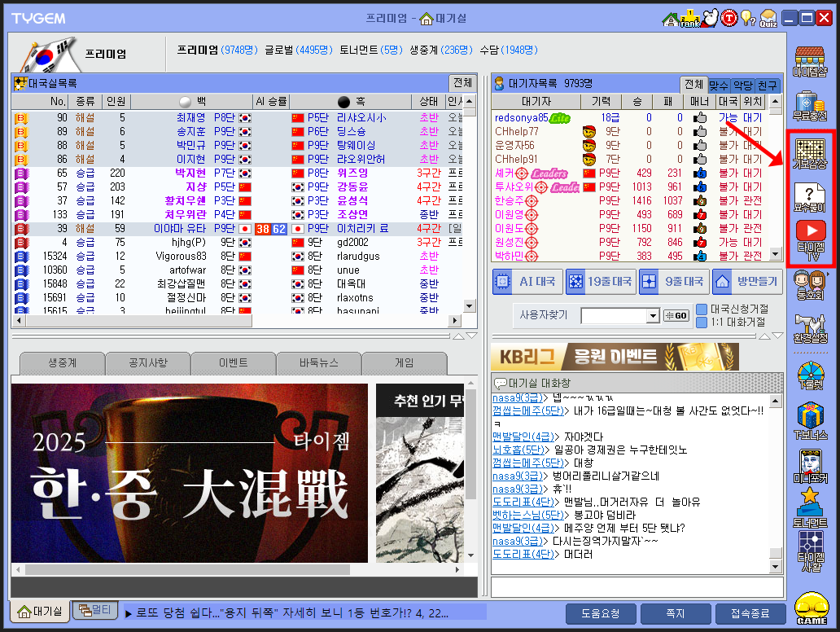This screenshot has height=632, width=840.
Task: Collapse the waiting list panel up triangle
Action: (x=765, y=336)
